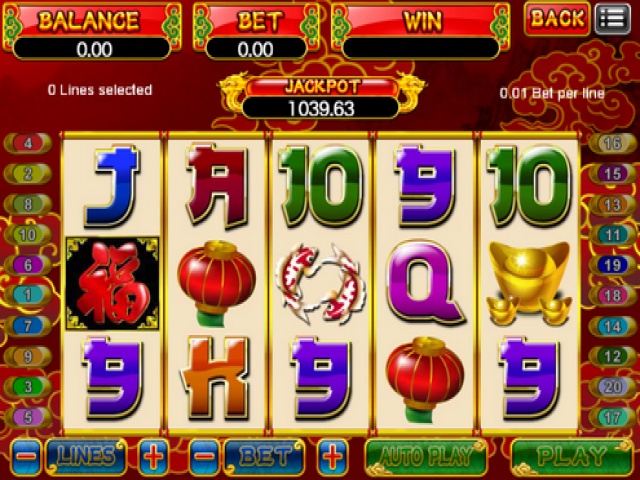
Task: Toggle payline 4 indicator
Action: pos(28,143)
